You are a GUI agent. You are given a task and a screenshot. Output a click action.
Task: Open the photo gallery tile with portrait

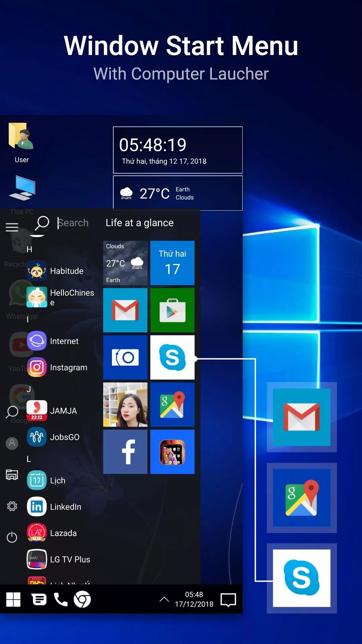tap(125, 405)
